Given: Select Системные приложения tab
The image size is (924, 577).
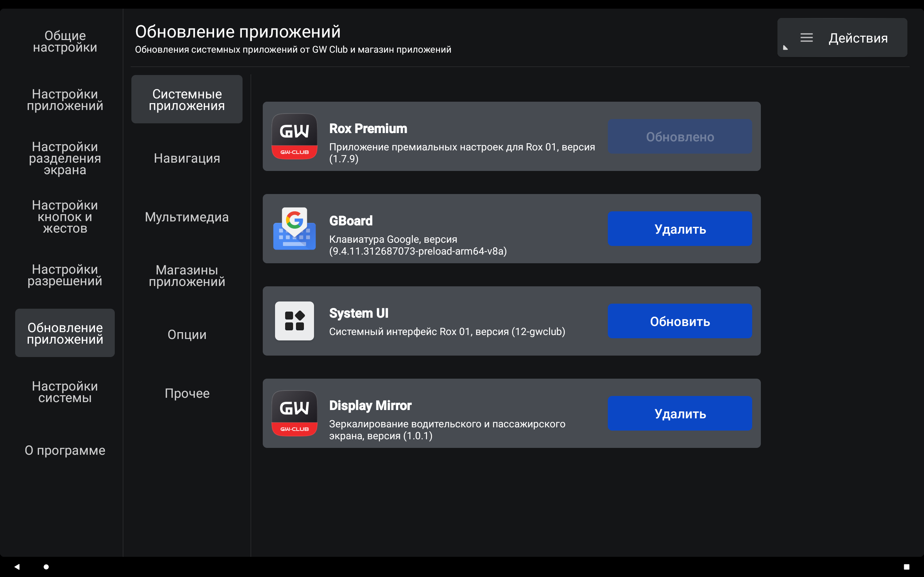Looking at the screenshot, I should pos(187,99).
